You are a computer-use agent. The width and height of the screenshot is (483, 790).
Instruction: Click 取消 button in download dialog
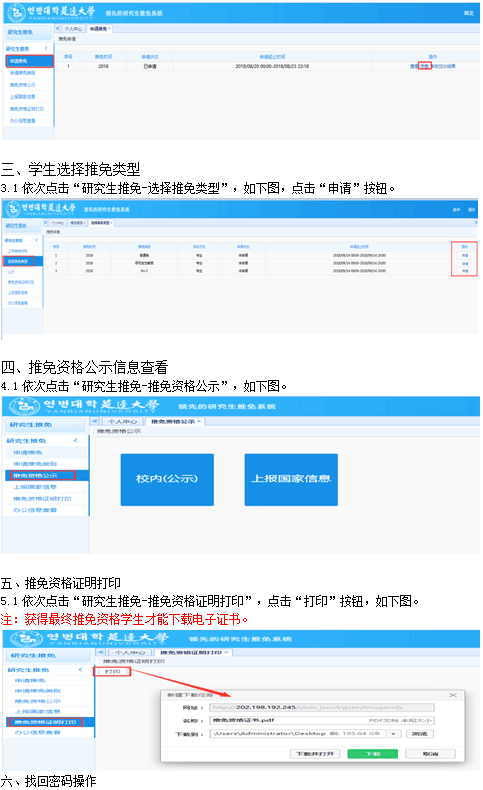tap(430, 754)
